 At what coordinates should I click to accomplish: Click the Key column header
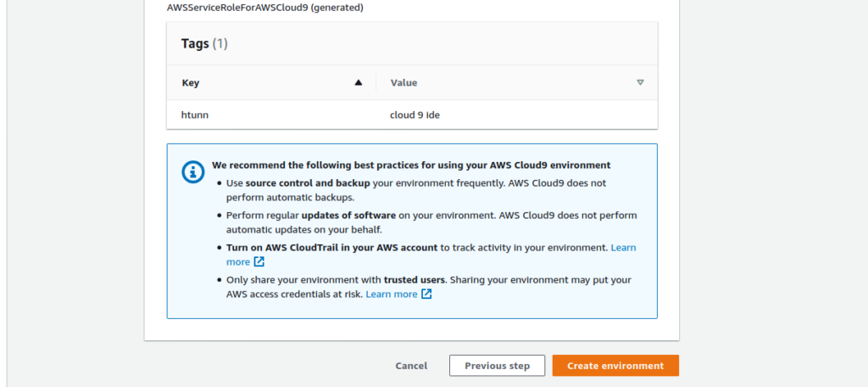click(191, 83)
